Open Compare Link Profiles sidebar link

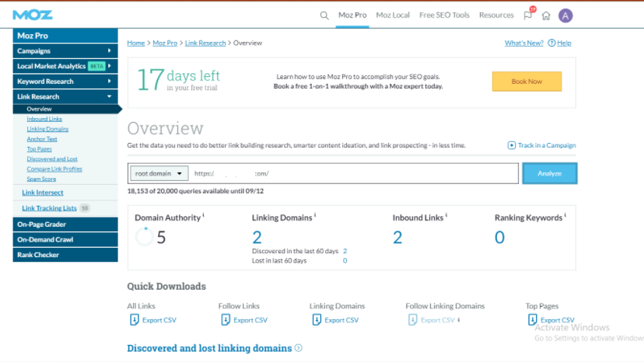coord(54,169)
